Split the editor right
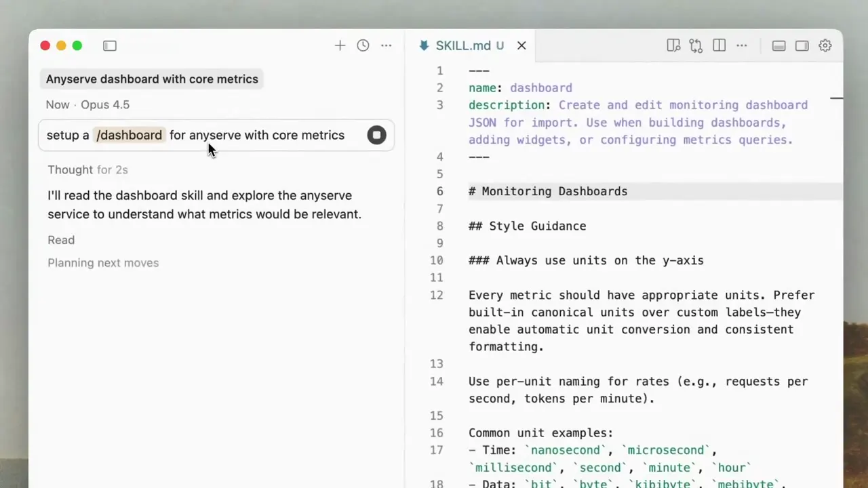The width and height of the screenshot is (868, 488). tap(719, 45)
